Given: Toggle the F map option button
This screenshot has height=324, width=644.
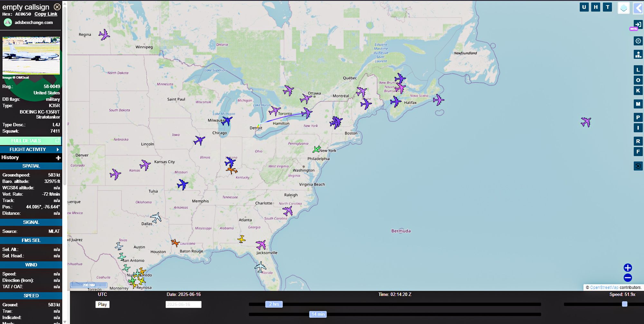Looking at the screenshot, I should [638, 152].
